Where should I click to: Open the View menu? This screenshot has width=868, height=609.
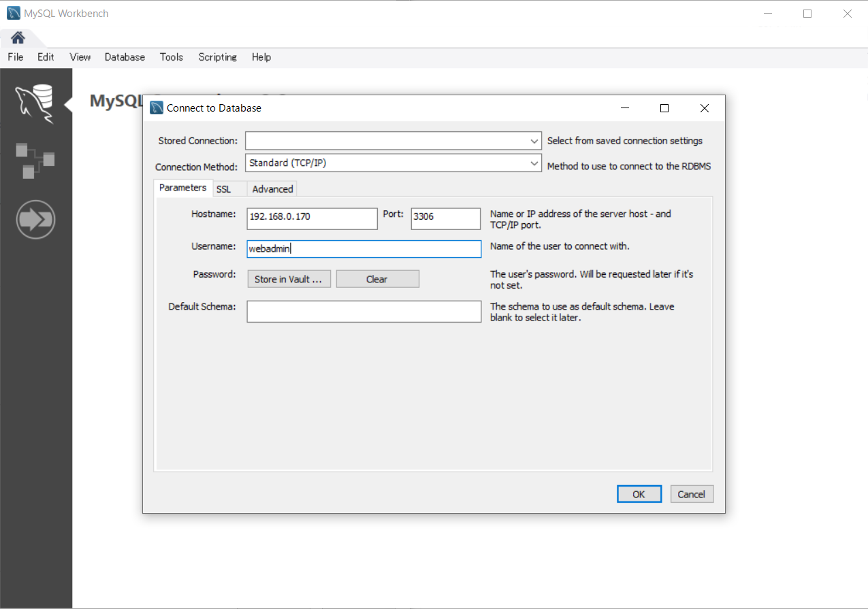tap(80, 57)
